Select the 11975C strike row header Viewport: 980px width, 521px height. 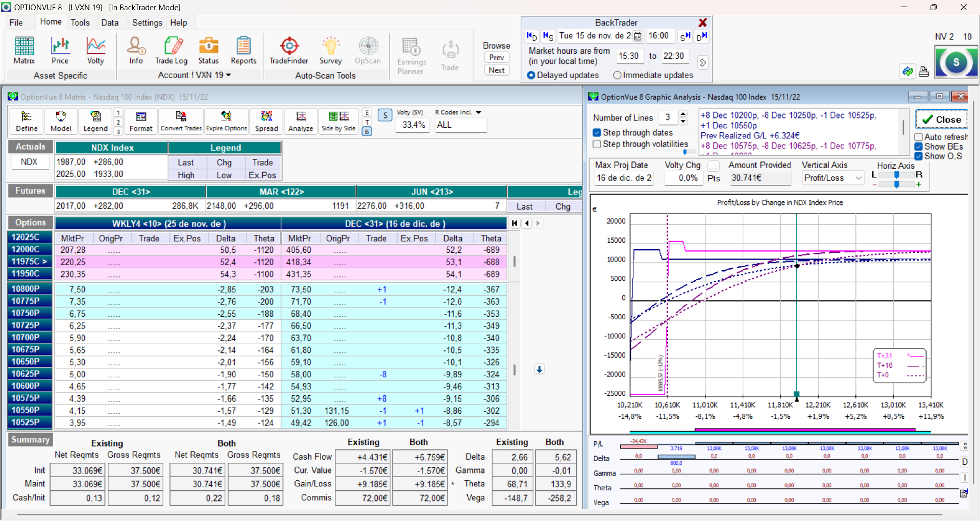coord(30,262)
